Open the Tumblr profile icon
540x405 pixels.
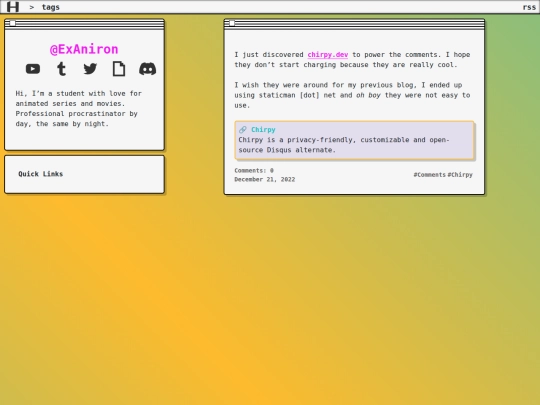click(61, 69)
